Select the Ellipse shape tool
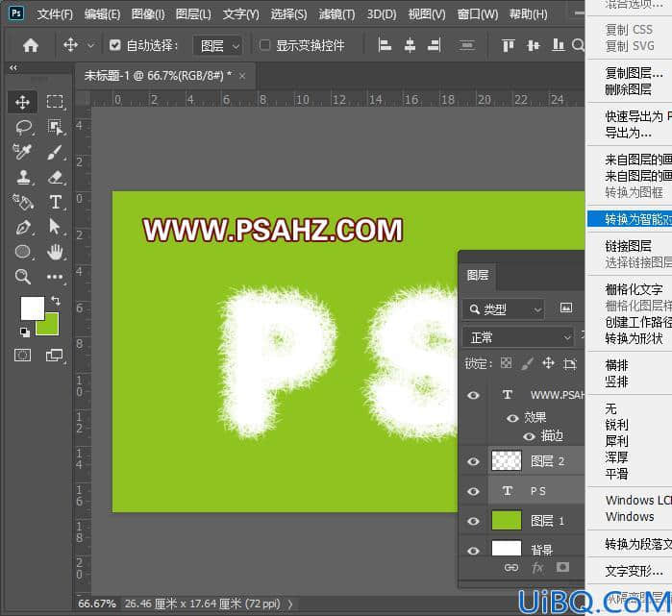672x616 pixels. [23, 252]
